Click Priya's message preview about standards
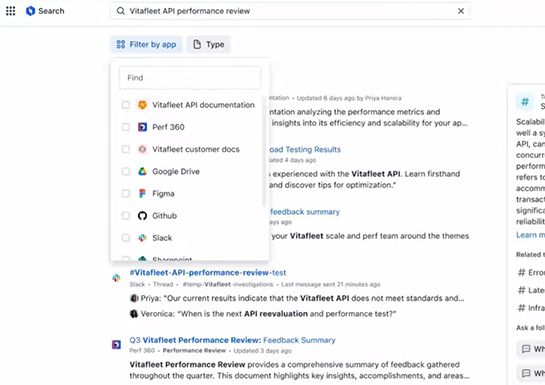The height and width of the screenshot is (385, 545). tap(302, 298)
